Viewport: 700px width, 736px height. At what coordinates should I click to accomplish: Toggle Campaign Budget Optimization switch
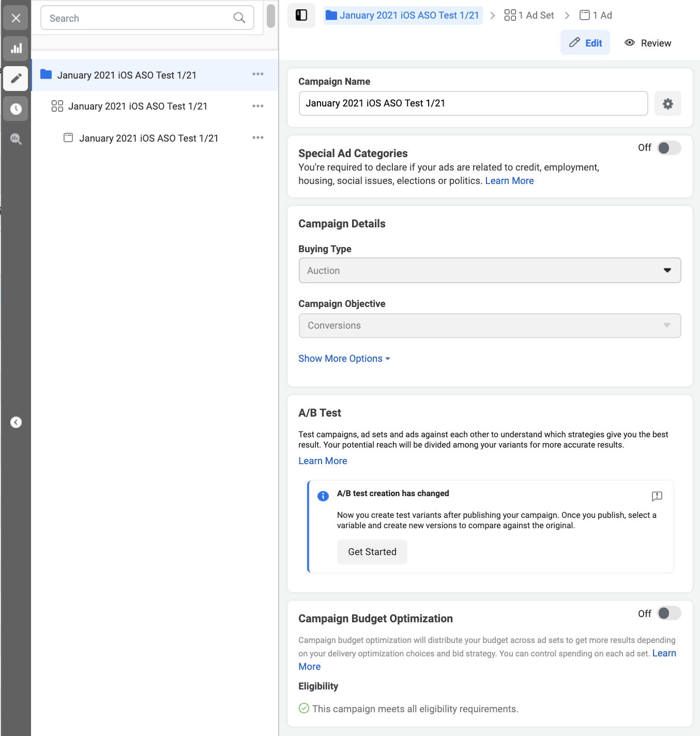point(669,614)
